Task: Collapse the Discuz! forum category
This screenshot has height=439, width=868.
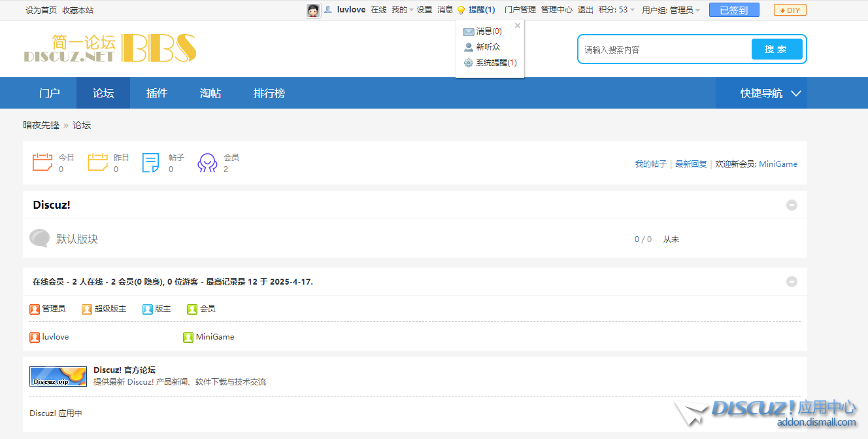Action: pos(792,205)
